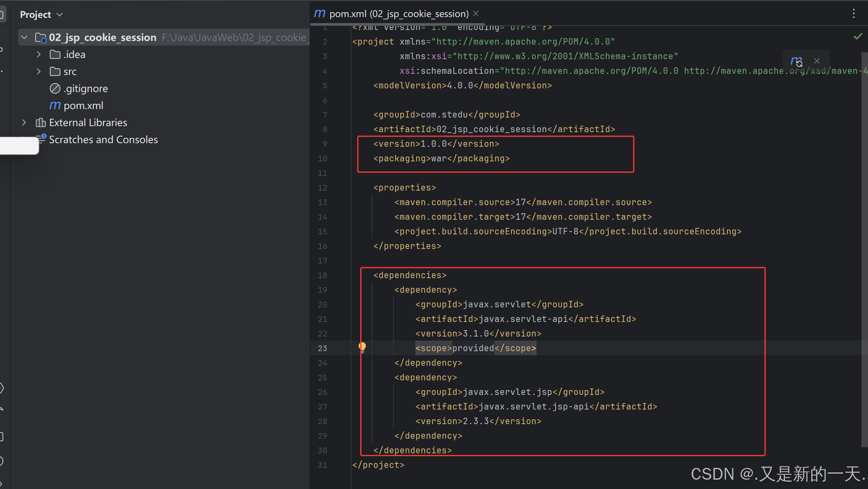
Task: Select the .gitignore file
Action: [86, 88]
